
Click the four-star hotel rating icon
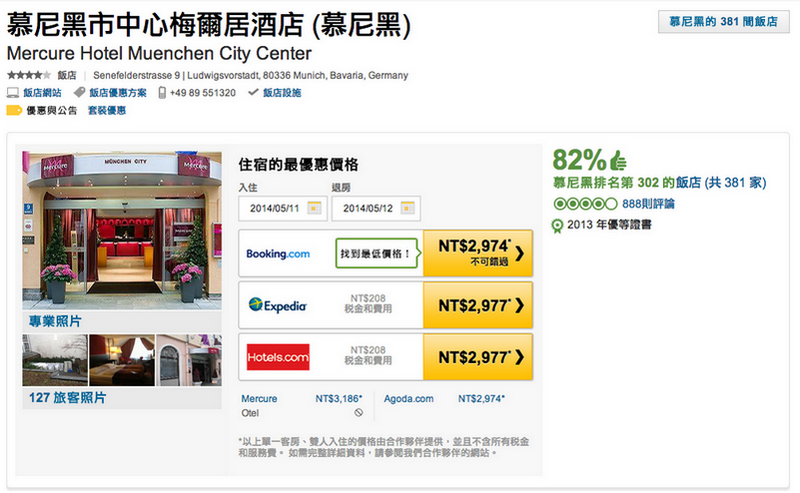(x=29, y=76)
